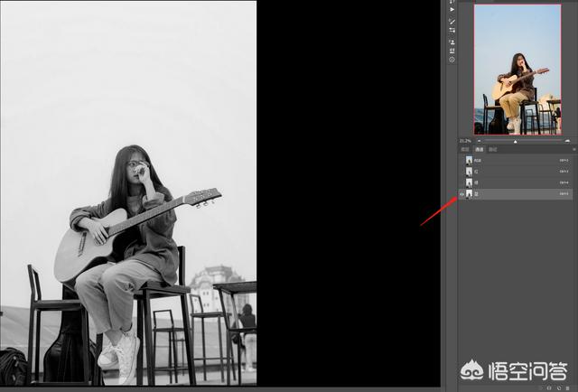
Task: Click the 红 channel thumbnail
Action: (469, 172)
